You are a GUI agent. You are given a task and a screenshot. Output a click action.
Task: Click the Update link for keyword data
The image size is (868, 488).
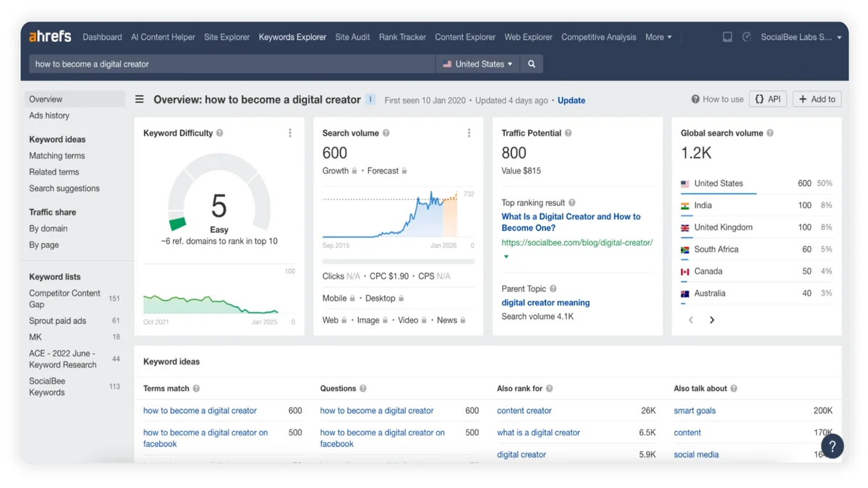(571, 100)
